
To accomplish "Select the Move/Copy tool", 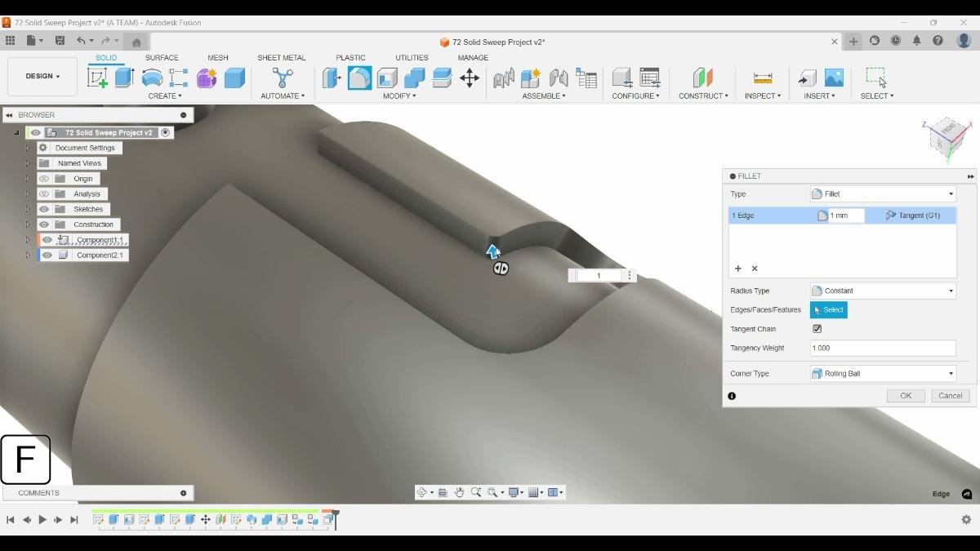I will (470, 78).
